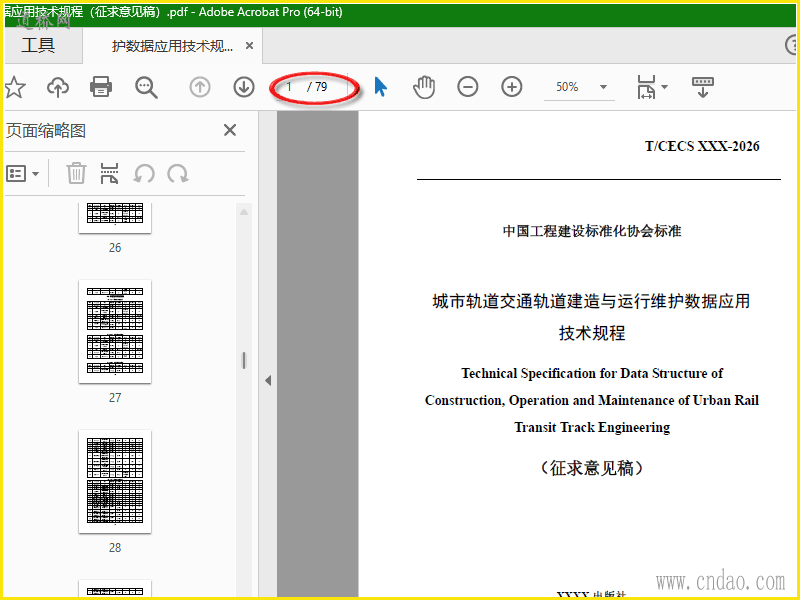The image size is (800, 600).
Task: Click the star bookmark icon
Action: tap(15, 87)
